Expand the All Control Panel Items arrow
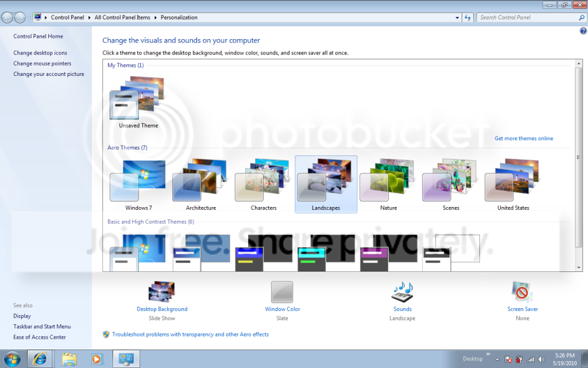Screen dimensions: 588x368 point(155,17)
